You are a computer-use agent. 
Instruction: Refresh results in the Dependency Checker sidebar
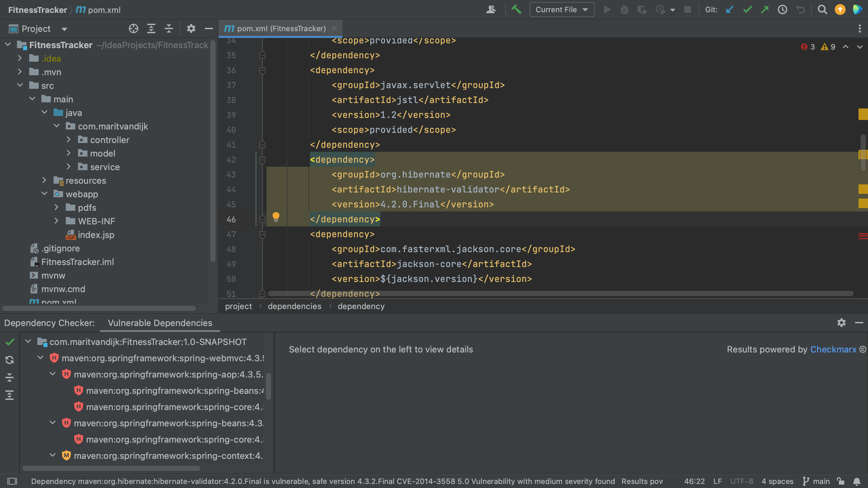(9, 360)
